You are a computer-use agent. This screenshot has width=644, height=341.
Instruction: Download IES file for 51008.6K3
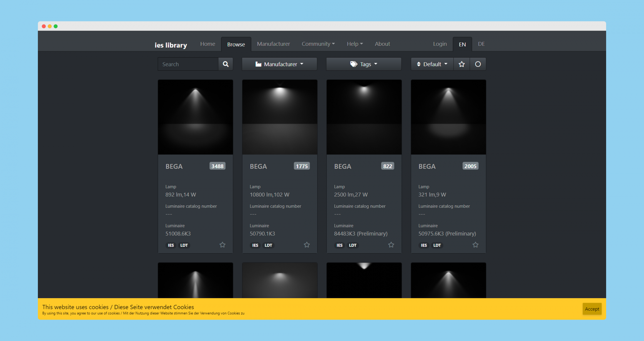point(171,245)
